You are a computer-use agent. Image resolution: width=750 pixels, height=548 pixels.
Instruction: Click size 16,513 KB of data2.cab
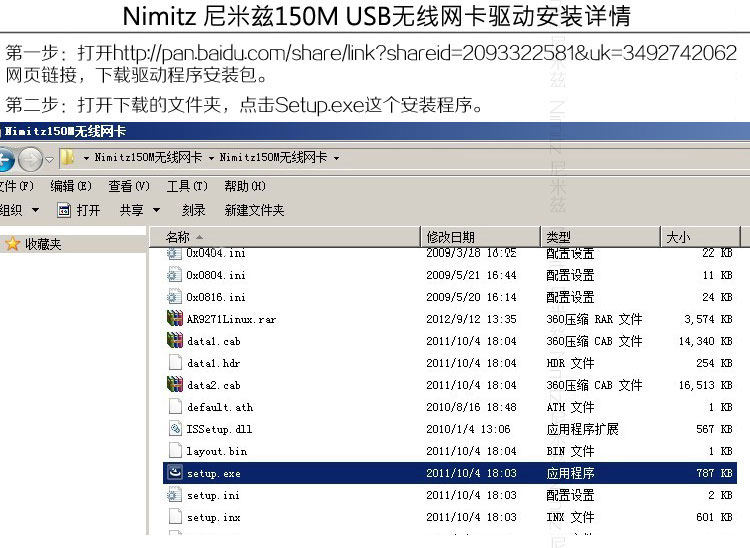tap(706, 385)
